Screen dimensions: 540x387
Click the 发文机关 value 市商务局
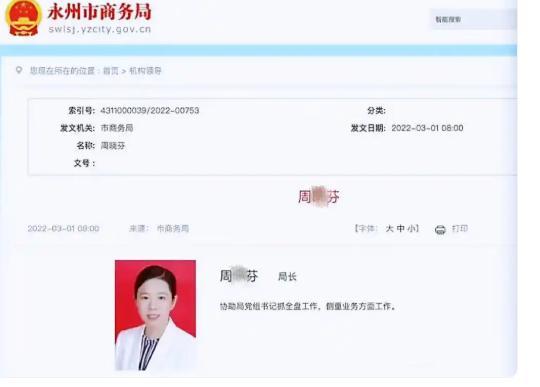pos(117,128)
